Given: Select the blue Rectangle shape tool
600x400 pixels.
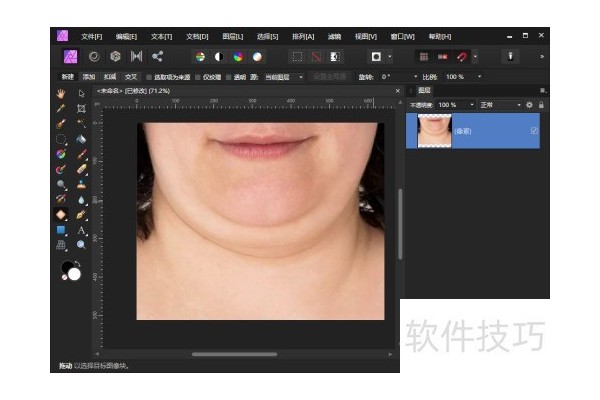Looking at the screenshot, I should [x=61, y=230].
